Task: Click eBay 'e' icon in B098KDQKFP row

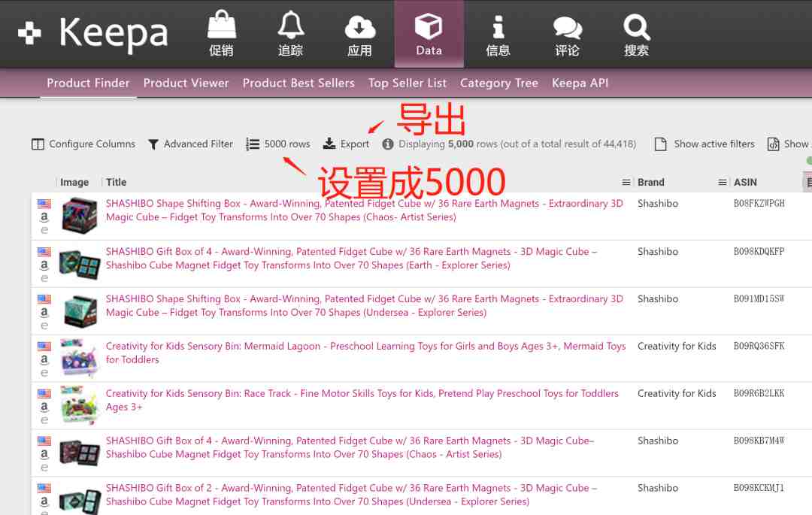Action: click(x=44, y=278)
